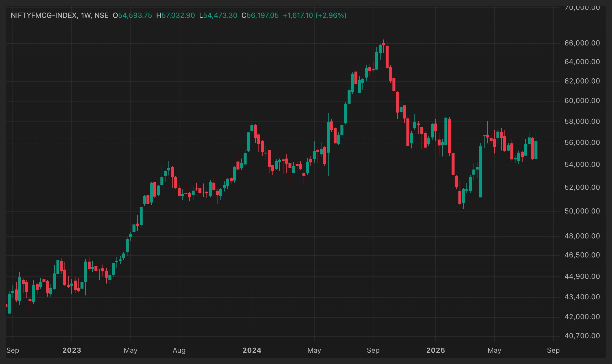612x364 pixels.
Task: Click the close value C56,197.05
Action: pos(260,15)
